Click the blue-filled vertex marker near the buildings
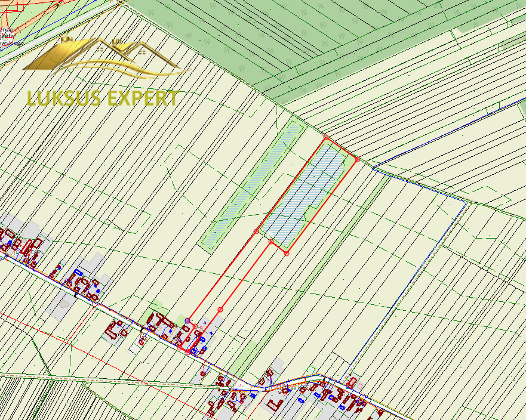 [187, 321]
